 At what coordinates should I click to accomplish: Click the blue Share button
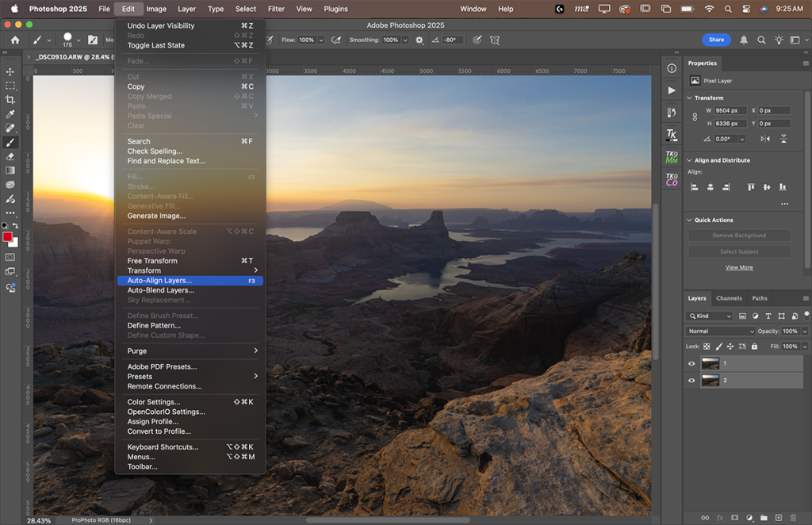point(716,40)
